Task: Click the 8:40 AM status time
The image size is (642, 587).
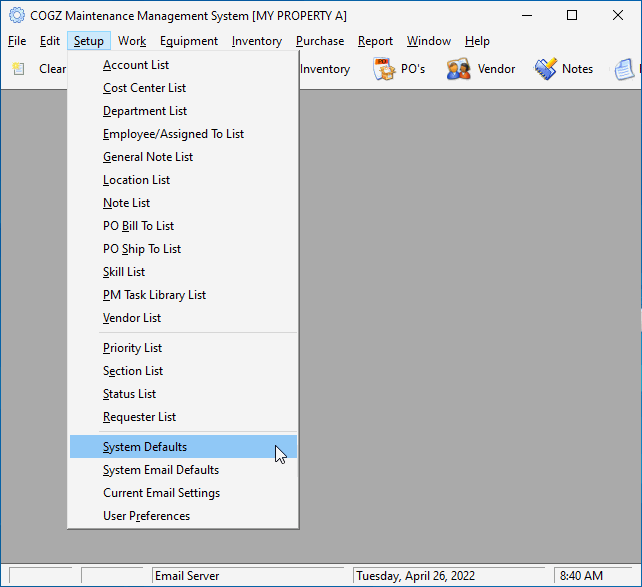Action: coord(581,576)
